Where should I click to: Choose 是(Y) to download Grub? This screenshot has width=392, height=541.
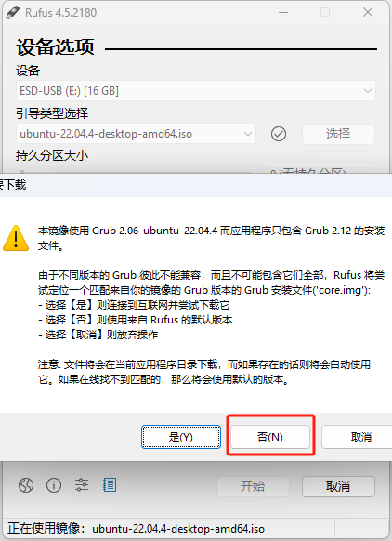(x=181, y=437)
